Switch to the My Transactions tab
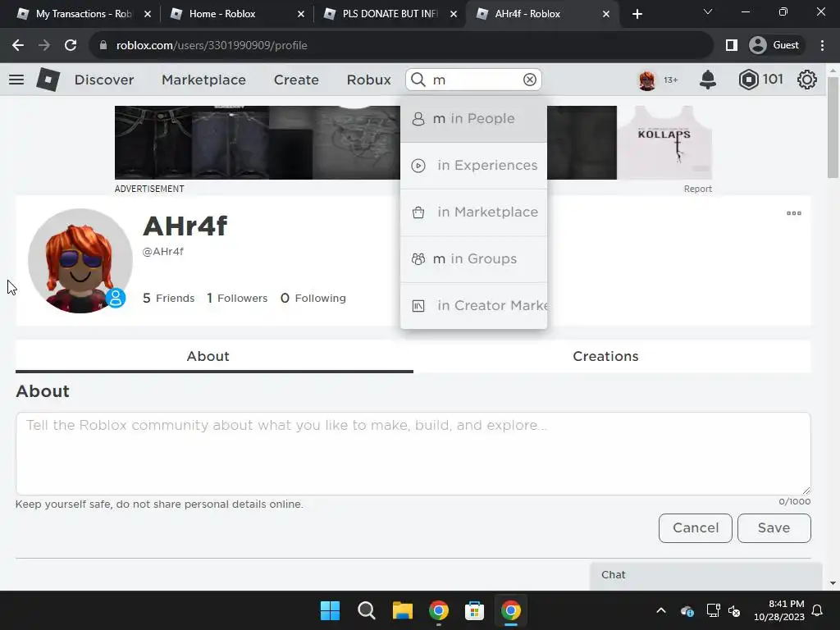840x630 pixels. pyautogui.click(x=84, y=14)
